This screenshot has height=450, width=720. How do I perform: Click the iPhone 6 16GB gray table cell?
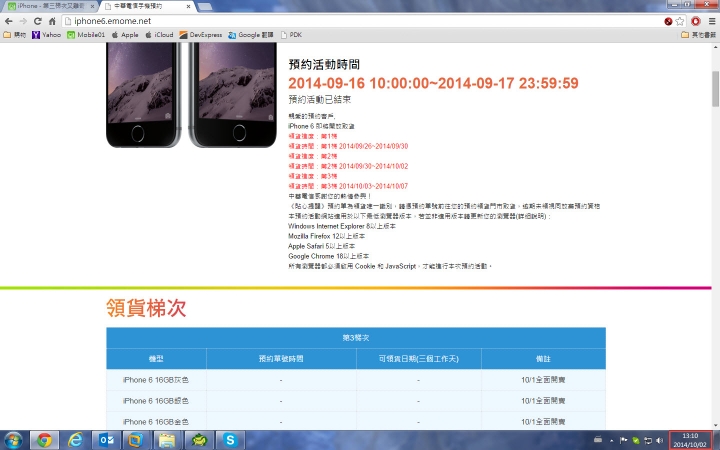(156, 380)
